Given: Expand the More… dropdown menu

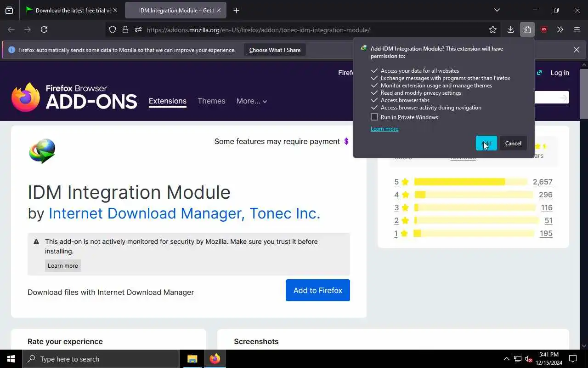Looking at the screenshot, I should tap(251, 101).
